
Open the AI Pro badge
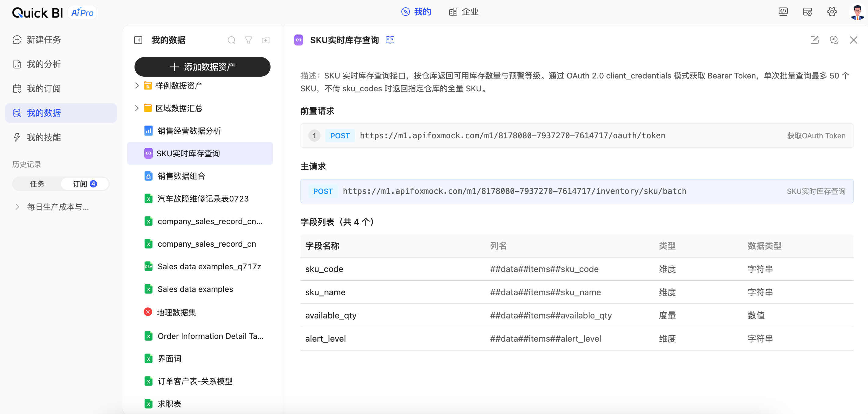click(x=82, y=13)
